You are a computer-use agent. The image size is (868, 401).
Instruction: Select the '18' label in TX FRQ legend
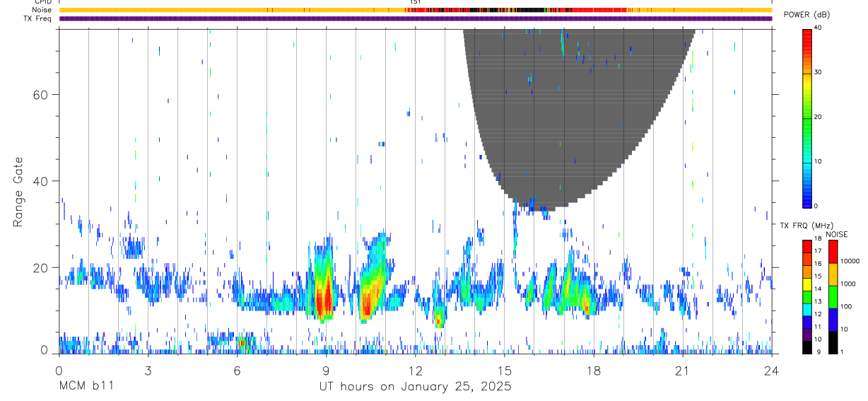[818, 240]
